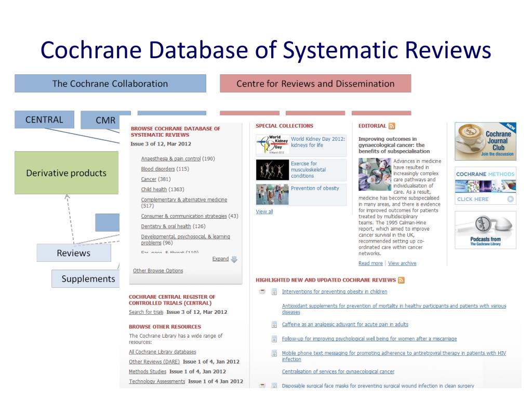The height and width of the screenshot is (399, 532).
Task: Open Disposable surgical face masks review link
Action: pyautogui.click(x=378, y=386)
